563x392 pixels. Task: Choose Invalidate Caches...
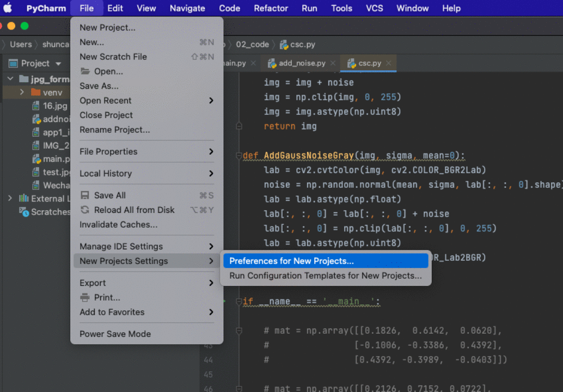click(146, 225)
